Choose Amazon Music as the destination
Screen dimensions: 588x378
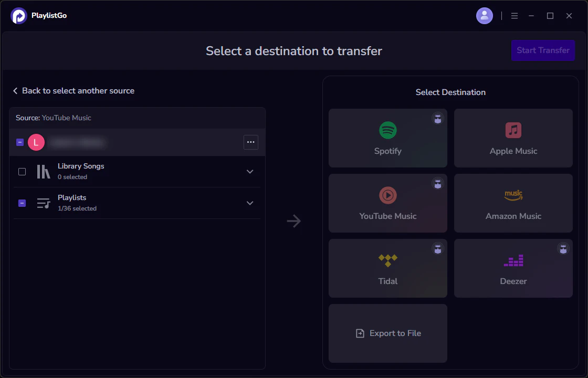click(513, 203)
